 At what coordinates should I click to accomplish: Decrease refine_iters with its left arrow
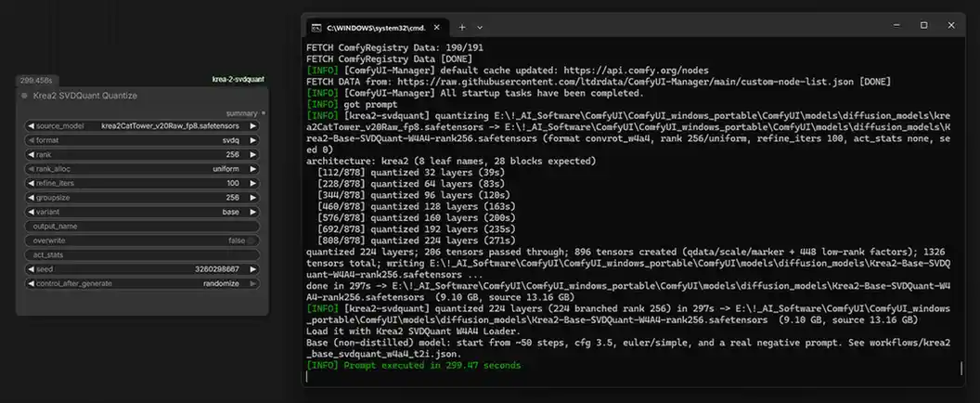click(31, 183)
